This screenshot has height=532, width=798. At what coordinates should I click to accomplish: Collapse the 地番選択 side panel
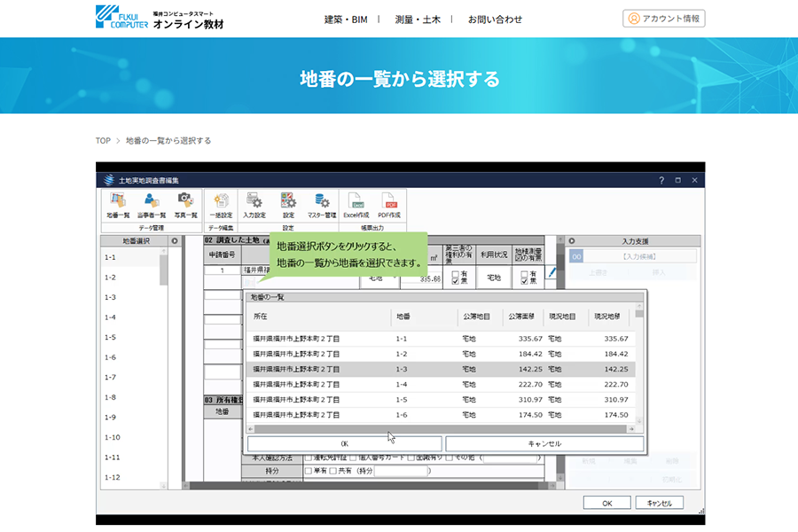(x=174, y=240)
